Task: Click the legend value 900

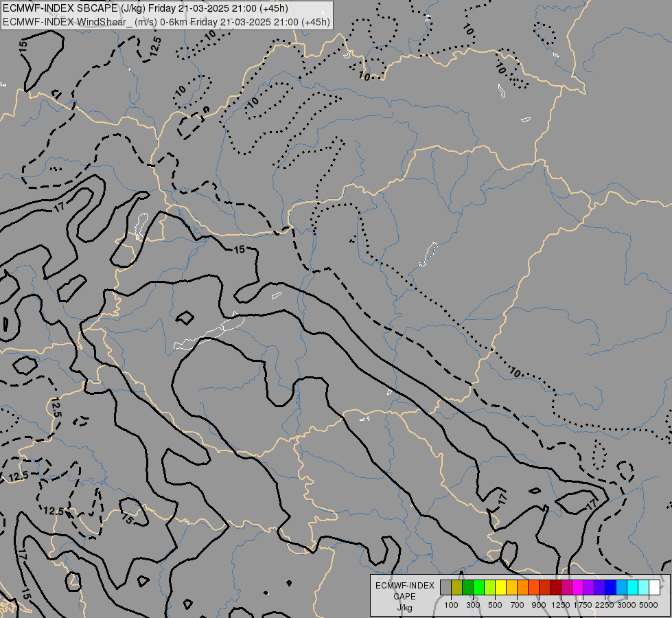Action: (539, 605)
